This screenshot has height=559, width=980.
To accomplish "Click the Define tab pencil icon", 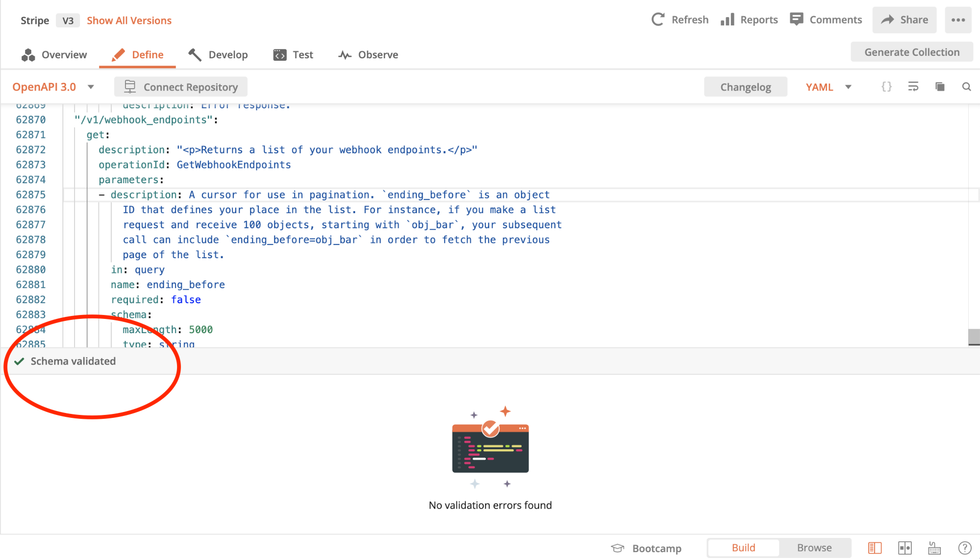I will (x=118, y=55).
